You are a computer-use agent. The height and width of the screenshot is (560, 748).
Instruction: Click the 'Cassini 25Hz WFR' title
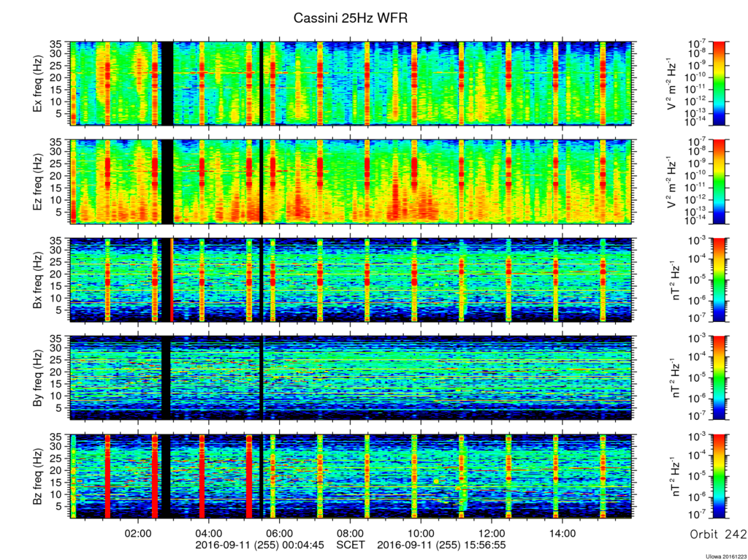click(351, 18)
